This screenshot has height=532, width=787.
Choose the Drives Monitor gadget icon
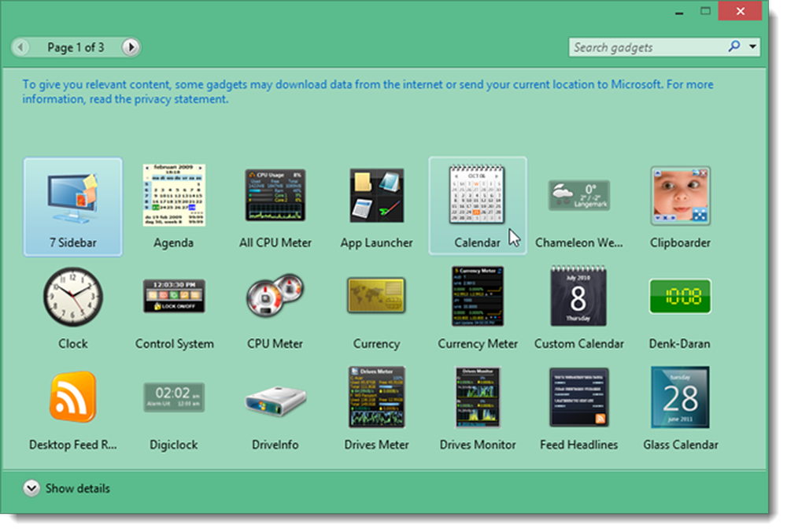[x=478, y=397]
